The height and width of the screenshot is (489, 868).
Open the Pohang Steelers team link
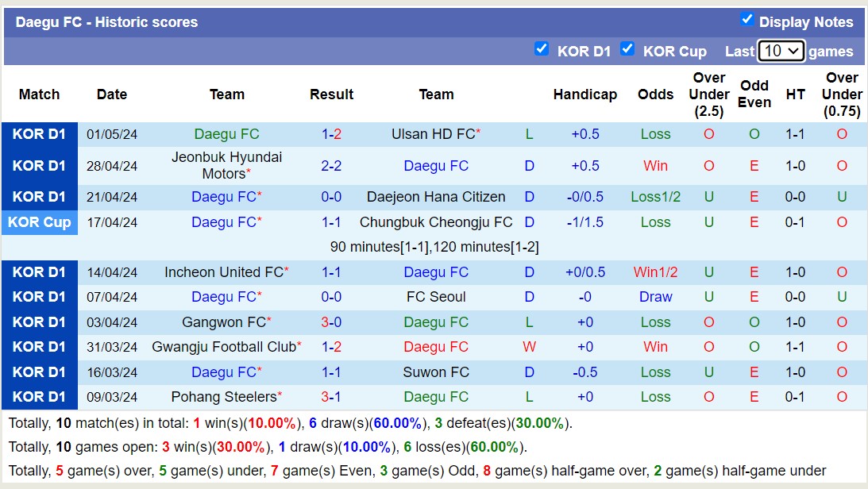(223, 397)
